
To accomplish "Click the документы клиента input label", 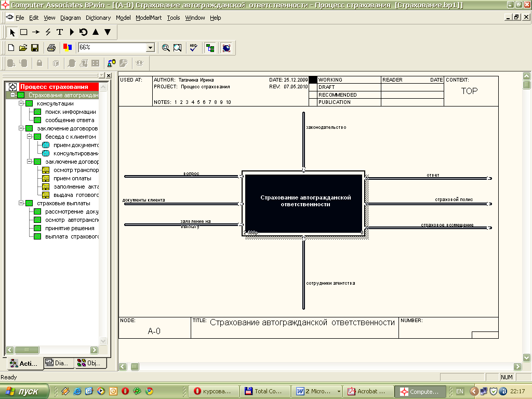I will tap(143, 200).
